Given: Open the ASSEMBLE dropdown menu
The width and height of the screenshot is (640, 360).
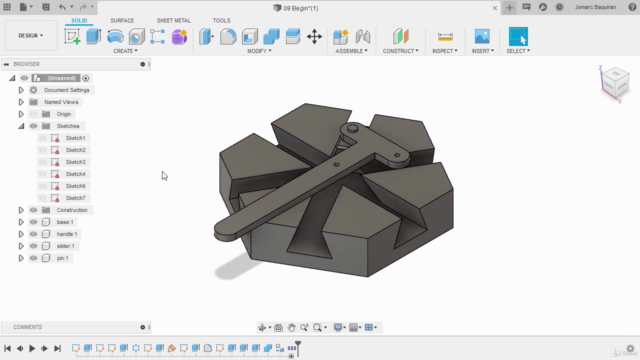Looking at the screenshot, I should (x=351, y=51).
